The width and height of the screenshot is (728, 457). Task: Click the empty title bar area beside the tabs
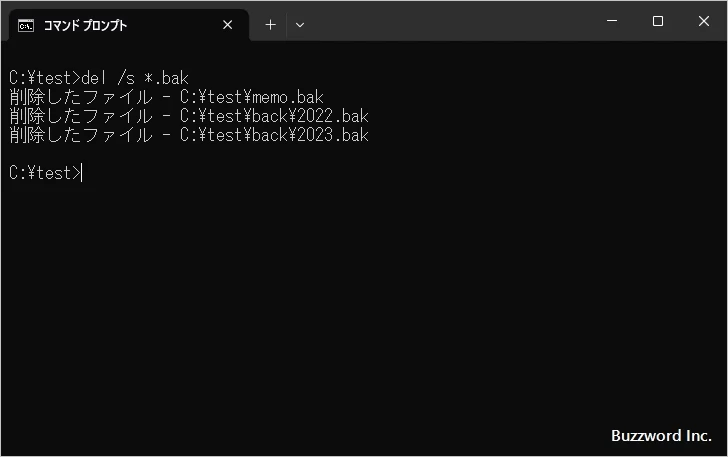coord(450,21)
